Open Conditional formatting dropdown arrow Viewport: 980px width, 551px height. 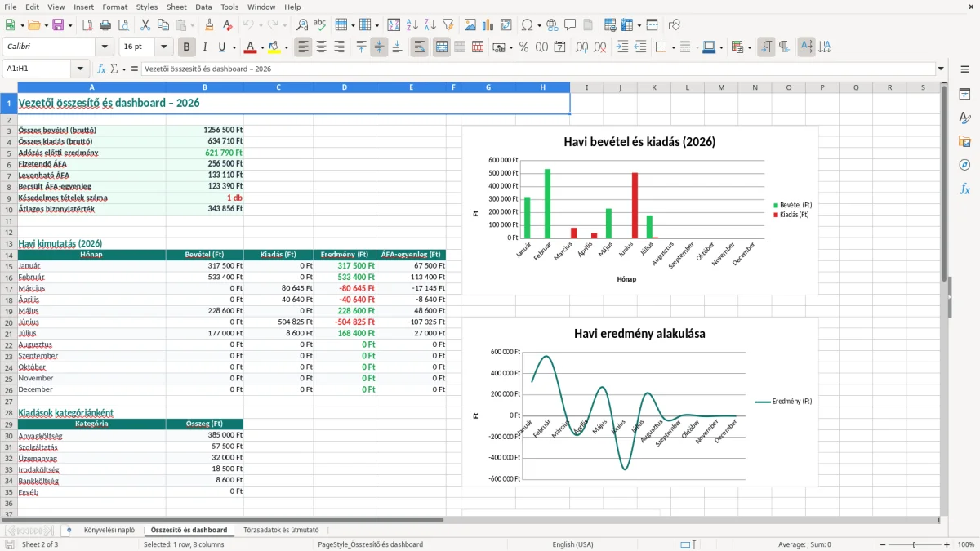[749, 47]
